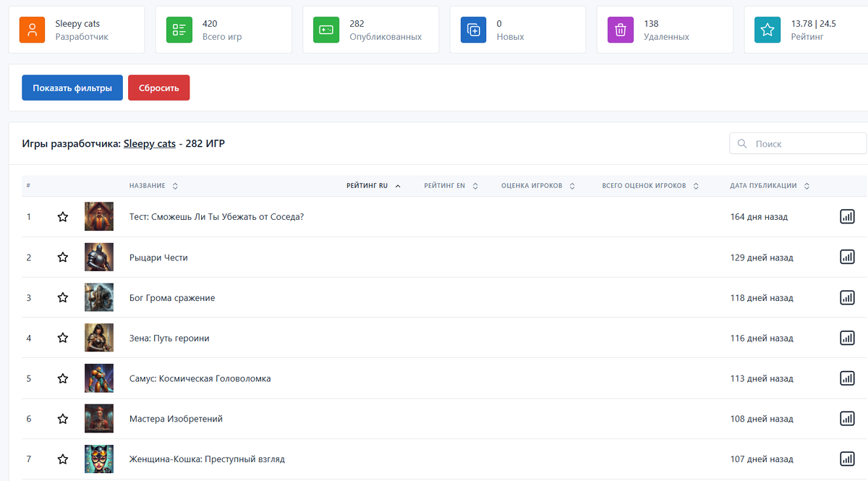Click the teal rating star icon
Viewport: 868px width, 481px height.
tap(767, 30)
